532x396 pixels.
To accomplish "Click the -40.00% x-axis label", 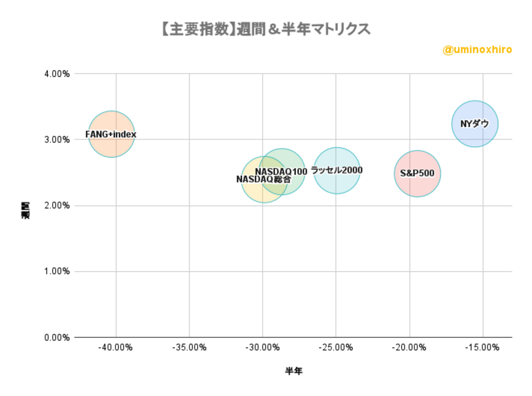I will (x=115, y=348).
